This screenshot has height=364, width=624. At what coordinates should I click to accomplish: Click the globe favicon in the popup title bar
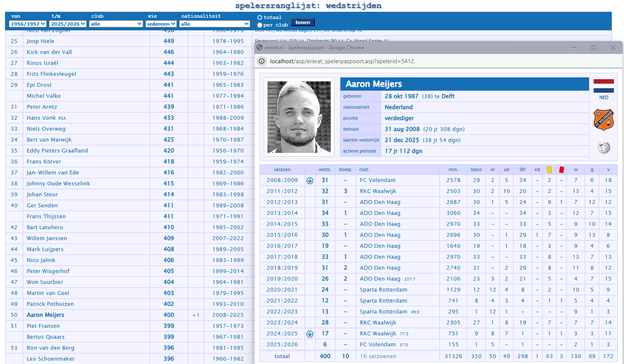click(260, 47)
